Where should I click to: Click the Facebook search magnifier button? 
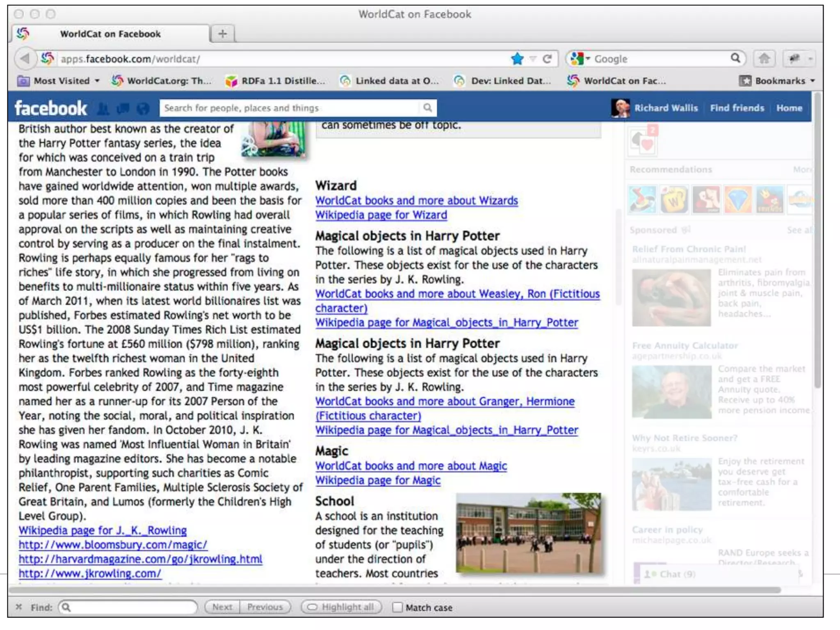(428, 108)
